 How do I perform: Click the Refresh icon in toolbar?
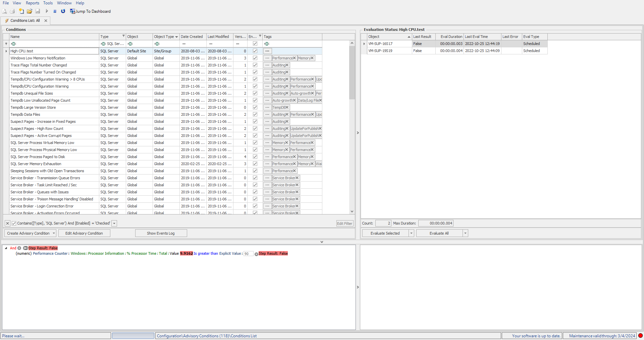coord(63,11)
